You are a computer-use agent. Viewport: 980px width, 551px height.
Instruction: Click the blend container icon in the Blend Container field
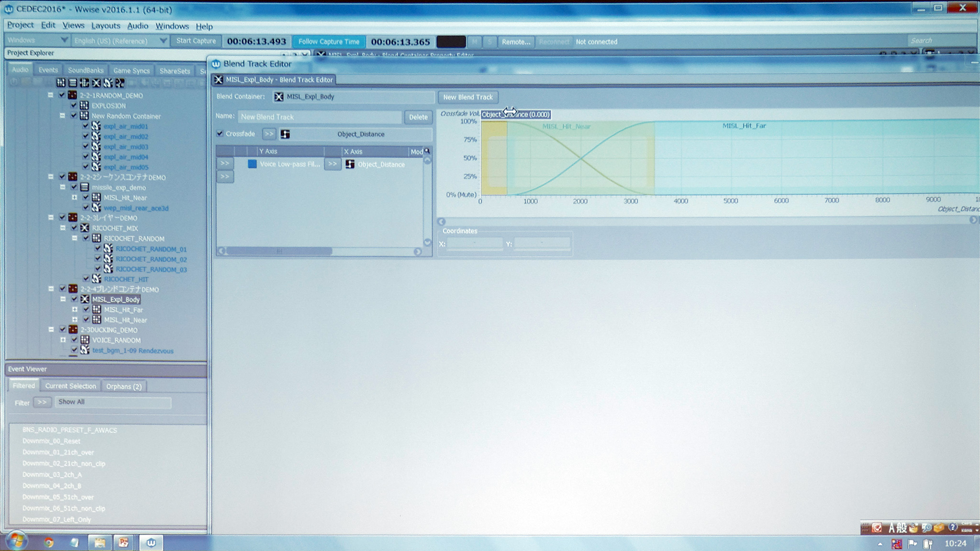click(278, 97)
